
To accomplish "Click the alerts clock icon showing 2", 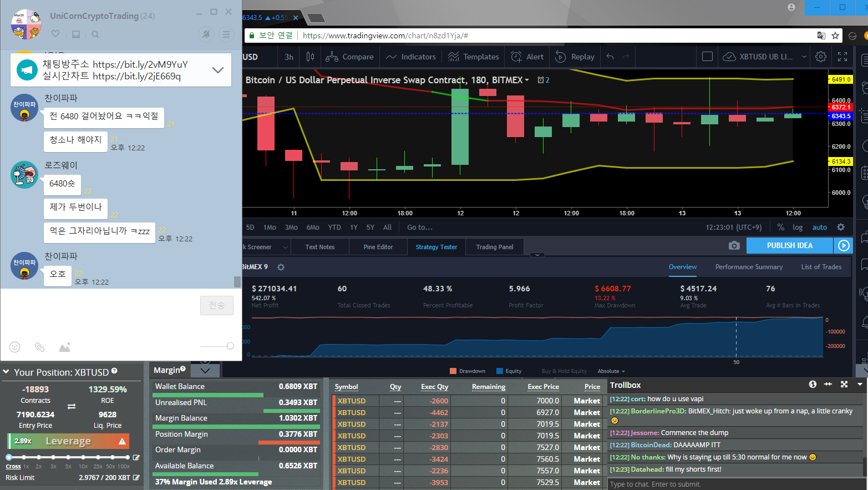I will 544,80.
